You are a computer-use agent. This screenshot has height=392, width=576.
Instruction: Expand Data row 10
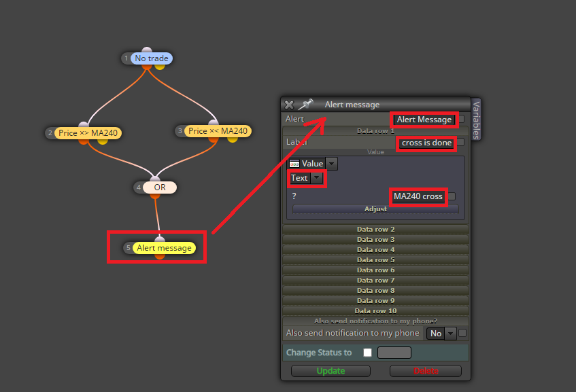[x=375, y=311]
